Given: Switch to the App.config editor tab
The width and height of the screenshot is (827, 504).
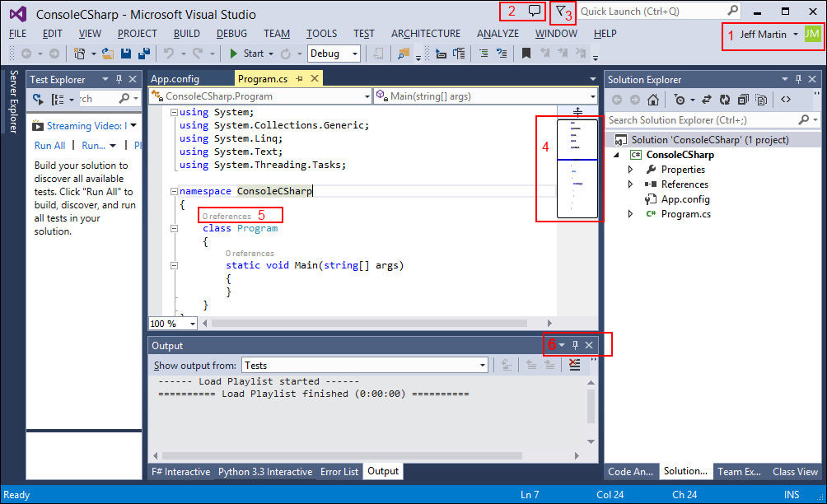Looking at the screenshot, I should pos(175,79).
